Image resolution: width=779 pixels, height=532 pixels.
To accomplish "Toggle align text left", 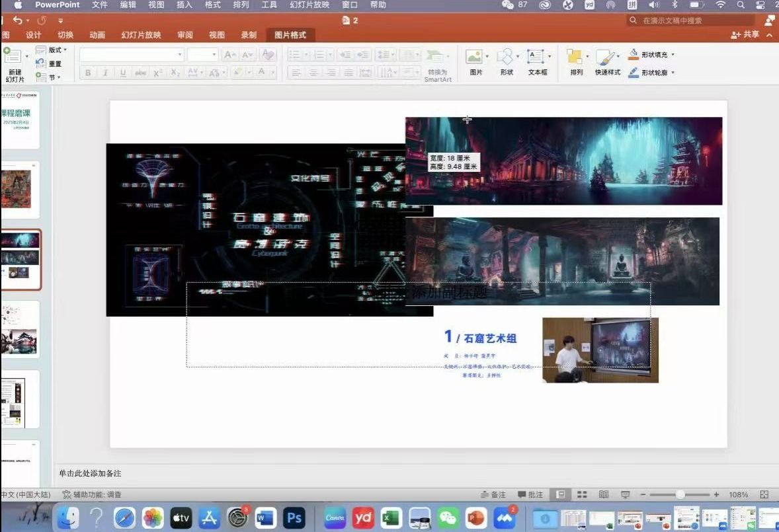I will coord(296,73).
